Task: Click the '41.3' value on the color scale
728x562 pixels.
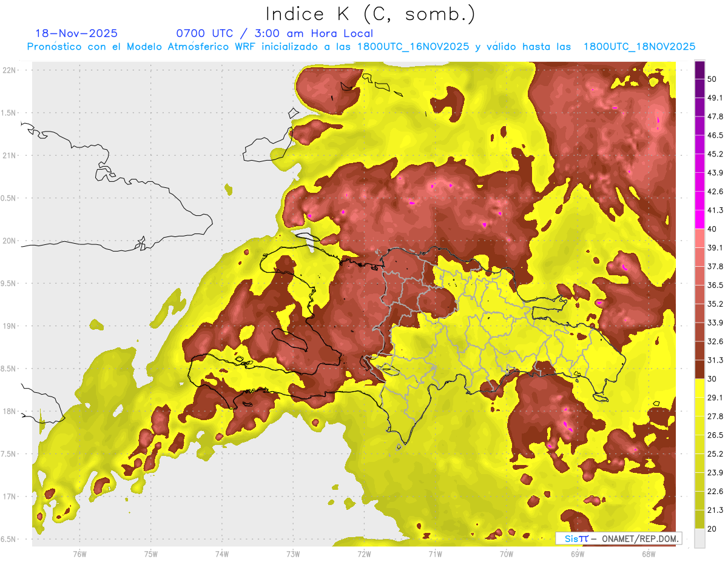Action: tap(715, 210)
